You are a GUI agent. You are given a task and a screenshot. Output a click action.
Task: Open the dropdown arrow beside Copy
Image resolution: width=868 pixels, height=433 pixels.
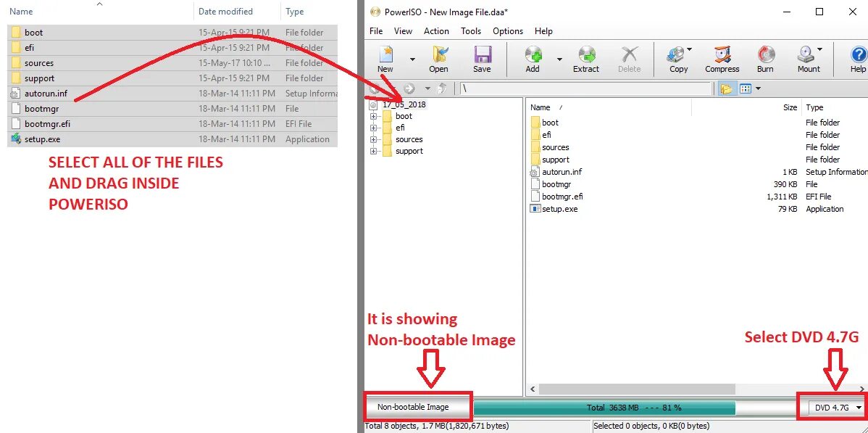690,49
